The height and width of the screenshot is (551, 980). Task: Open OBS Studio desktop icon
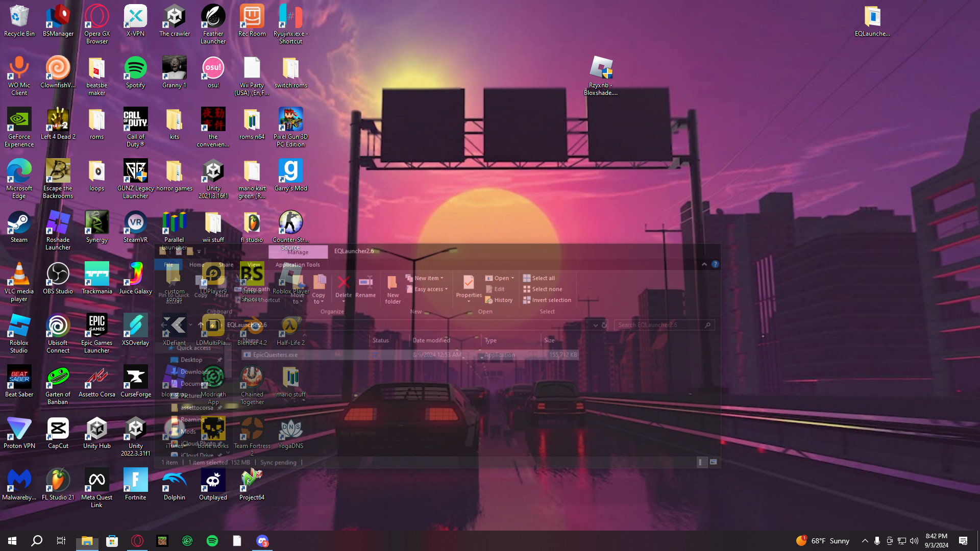point(58,274)
